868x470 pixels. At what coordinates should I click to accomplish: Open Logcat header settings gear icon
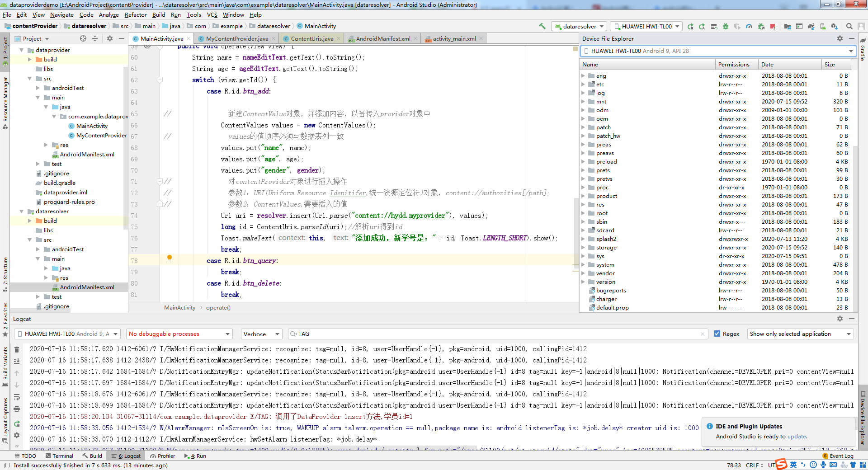click(x=840, y=319)
